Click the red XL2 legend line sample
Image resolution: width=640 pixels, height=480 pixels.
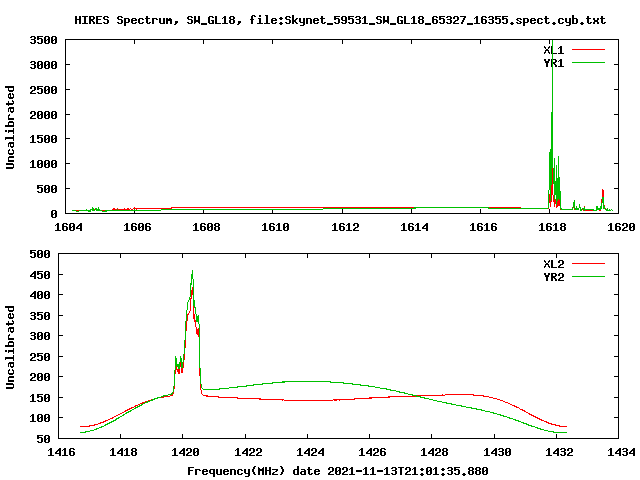click(x=588, y=264)
